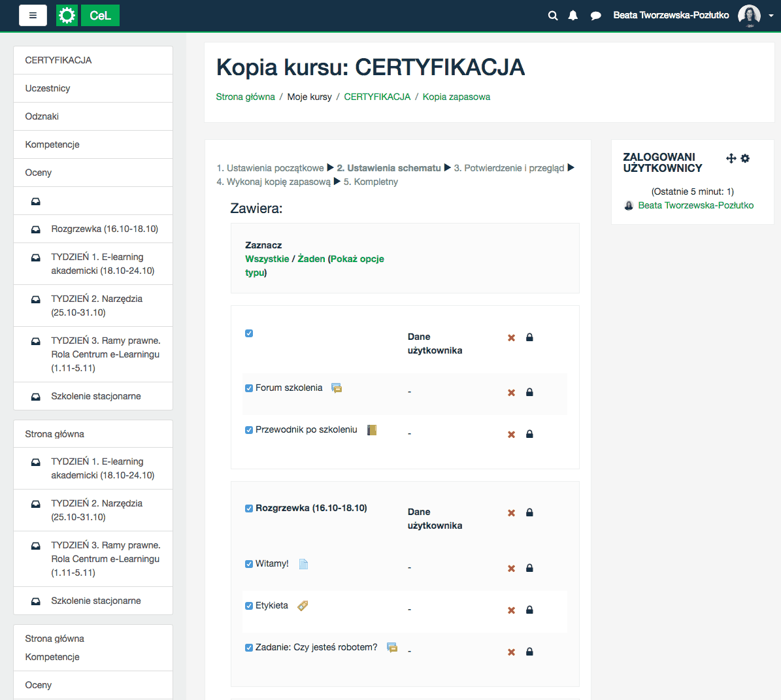Click the user avatar picture
781x700 pixels.
coord(749,16)
